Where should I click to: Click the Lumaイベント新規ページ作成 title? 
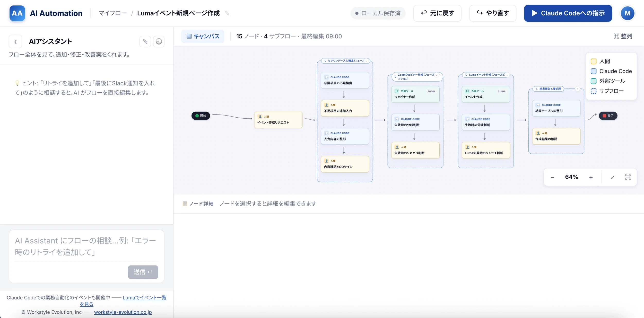point(178,13)
